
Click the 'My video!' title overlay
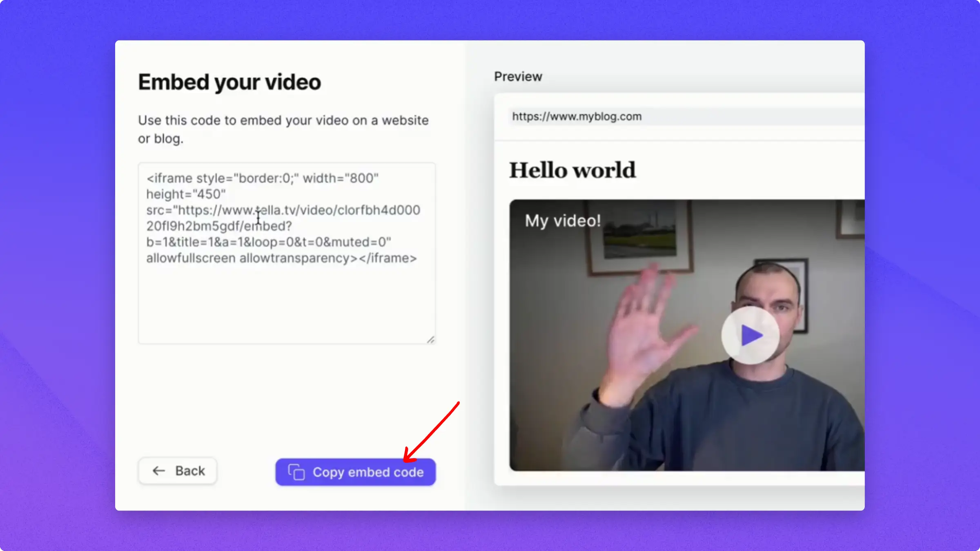pos(563,221)
